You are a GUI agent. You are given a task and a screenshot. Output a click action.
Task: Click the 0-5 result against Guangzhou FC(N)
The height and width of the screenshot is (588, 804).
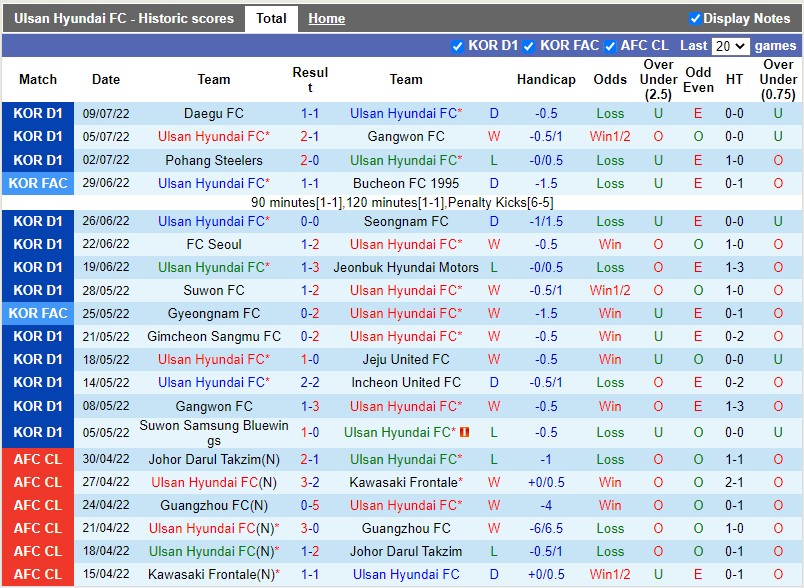[310, 505]
